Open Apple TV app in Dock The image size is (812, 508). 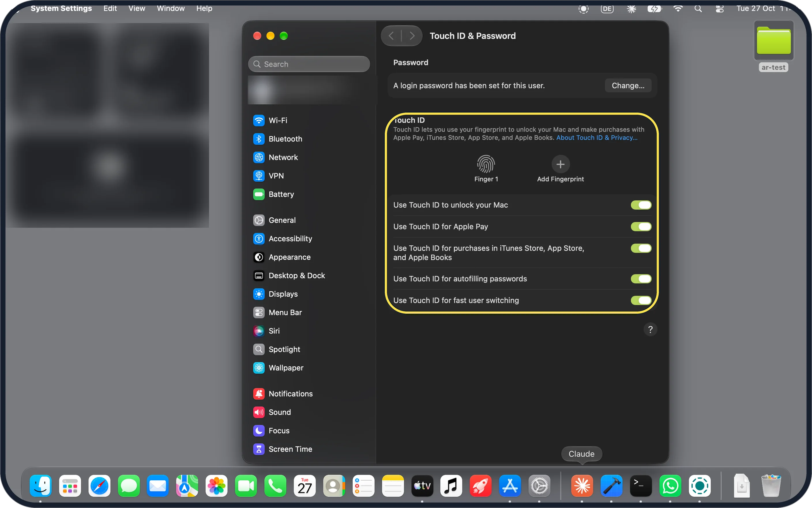coord(422,486)
